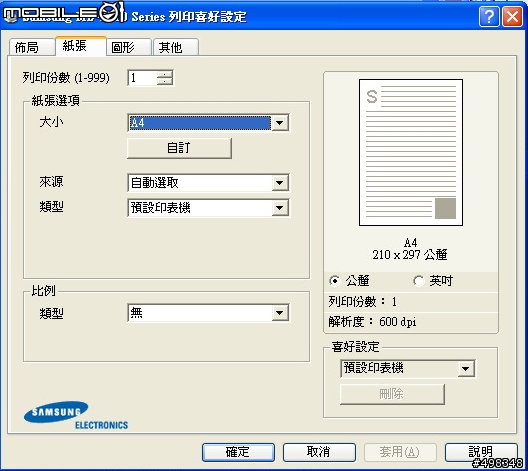The image size is (528, 471).
Task: Switch to the 佈局 tab
Action: [32, 47]
